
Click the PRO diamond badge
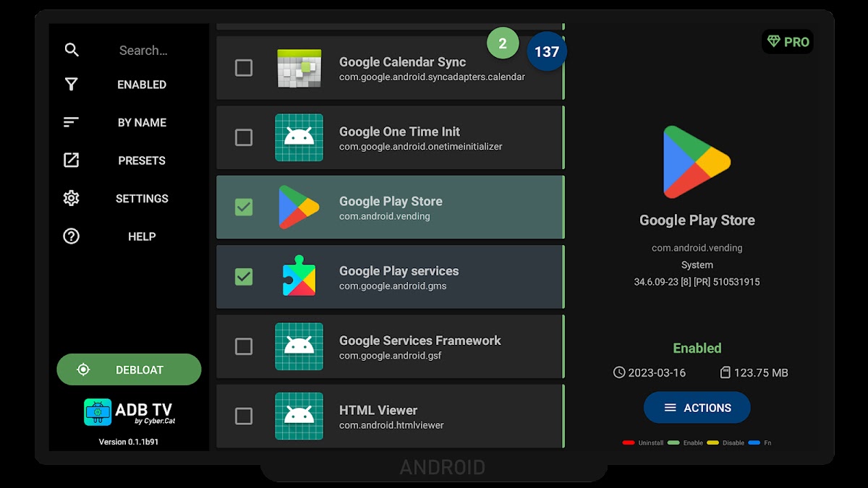pos(788,42)
